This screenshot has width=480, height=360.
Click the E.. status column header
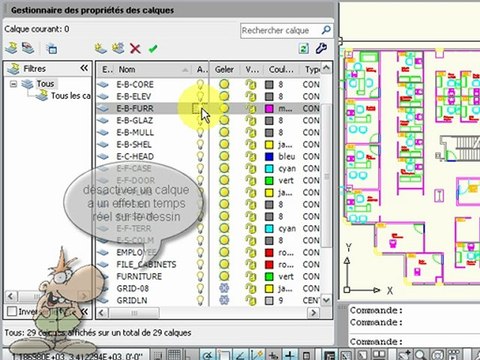(x=106, y=69)
